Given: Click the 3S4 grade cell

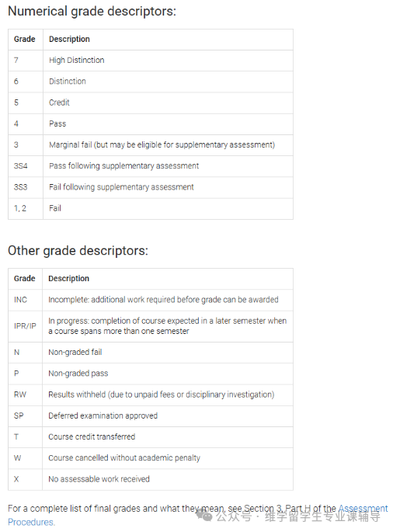Looking at the screenshot, I should (26, 166).
